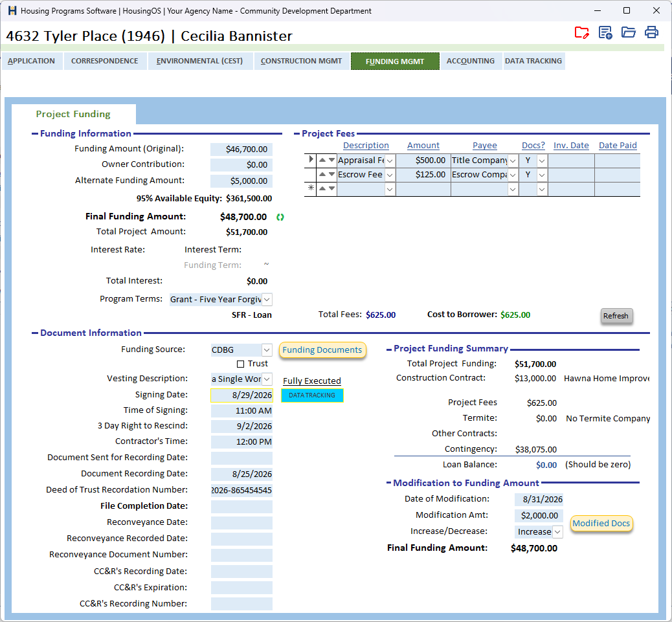This screenshot has width=672, height=622.
Task: Open Docs dropdown in Escrow Fee row
Action: pyautogui.click(x=542, y=175)
